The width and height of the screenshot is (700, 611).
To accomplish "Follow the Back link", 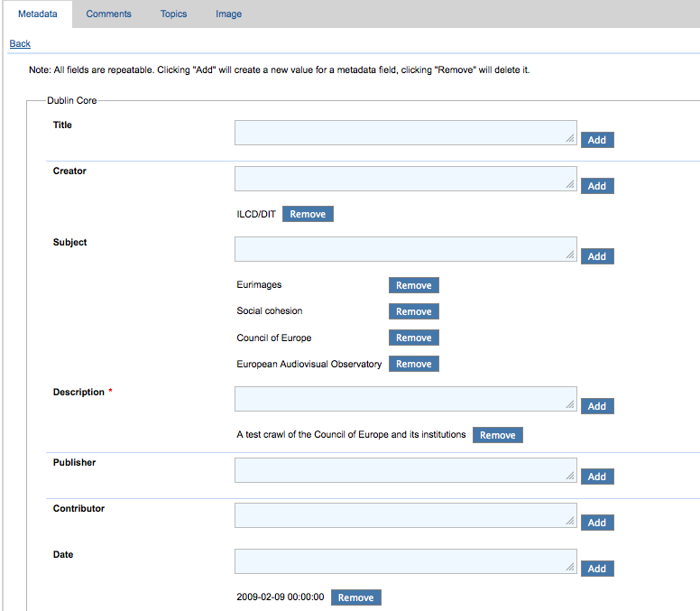I will (x=20, y=43).
